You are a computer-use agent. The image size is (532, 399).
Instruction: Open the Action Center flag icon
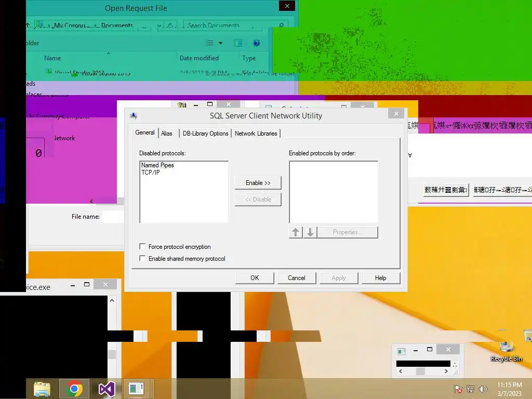coord(458,389)
